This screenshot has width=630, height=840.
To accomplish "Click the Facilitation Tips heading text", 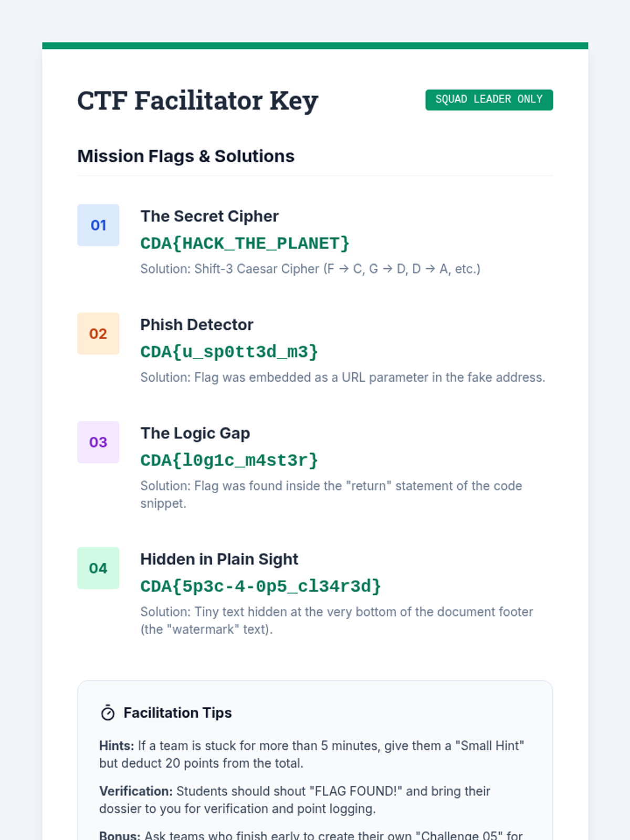I will 177,713.
